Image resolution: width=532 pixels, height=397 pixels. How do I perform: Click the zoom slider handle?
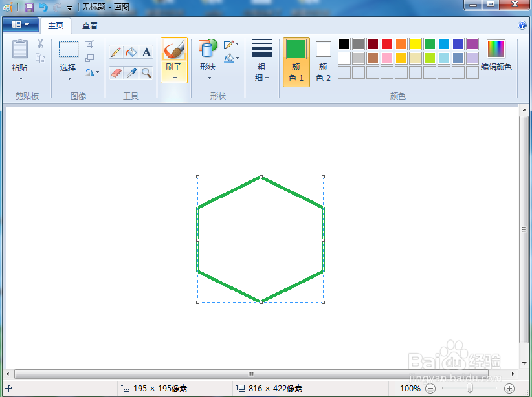coord(470,388)
